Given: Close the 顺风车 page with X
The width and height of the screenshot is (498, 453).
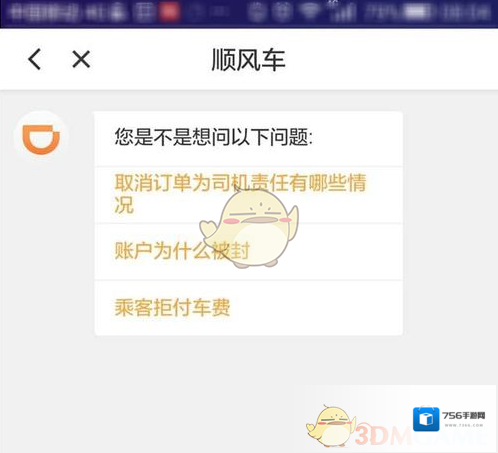Looking at the screenshot, I should tap(81, 59).
